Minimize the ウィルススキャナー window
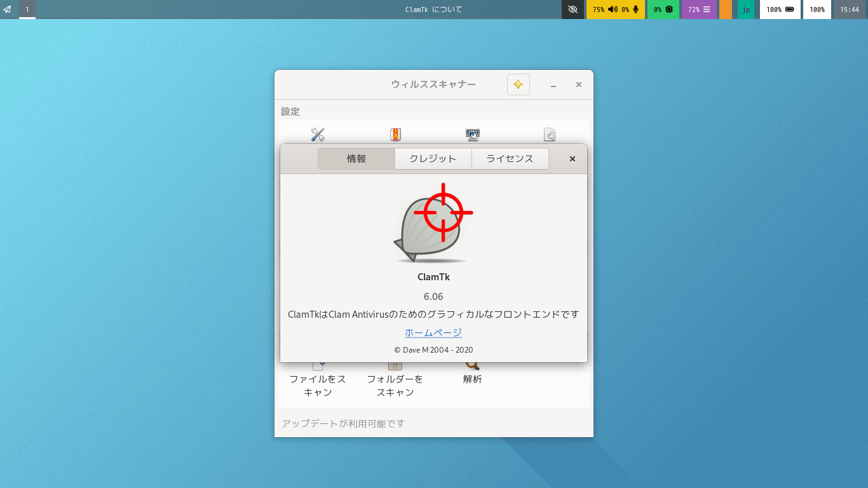Image resolution: width=868 pixels, height=488 pixels. 553,85
